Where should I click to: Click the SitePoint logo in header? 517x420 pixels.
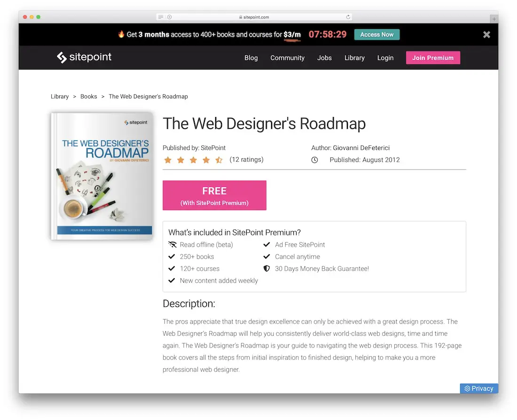coord(84,57)
